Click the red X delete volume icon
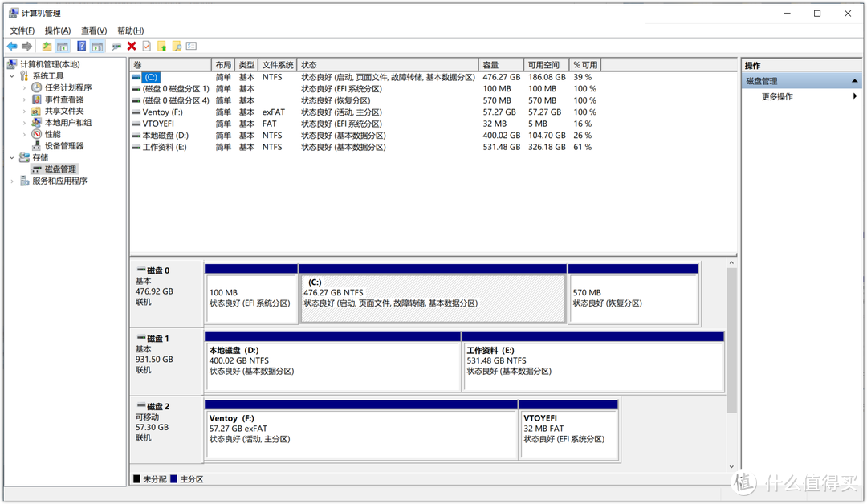 (x=130, y=46)
